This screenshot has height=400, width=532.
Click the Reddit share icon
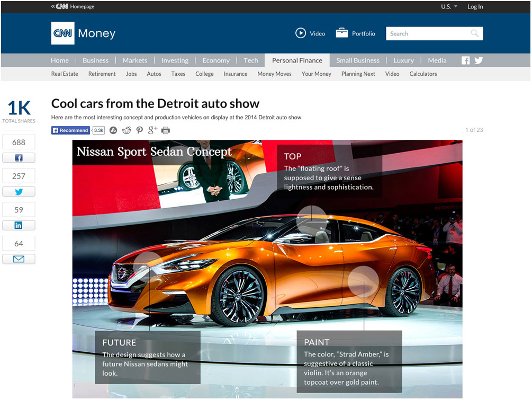[x=127, y=130]
